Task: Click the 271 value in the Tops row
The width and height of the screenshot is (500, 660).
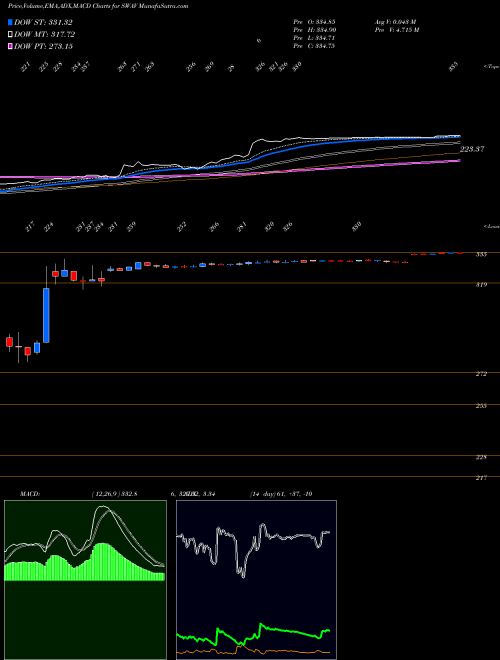Action: pos(136,67)
